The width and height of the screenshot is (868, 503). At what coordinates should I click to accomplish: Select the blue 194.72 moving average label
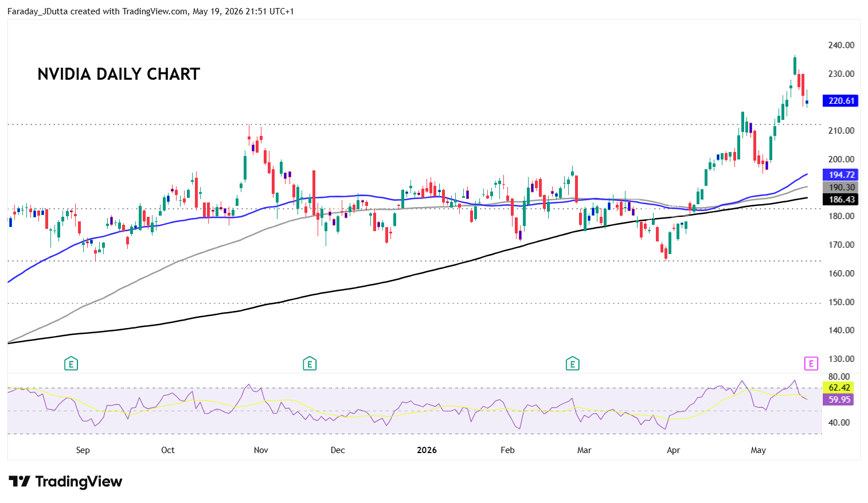click(840, 175)
